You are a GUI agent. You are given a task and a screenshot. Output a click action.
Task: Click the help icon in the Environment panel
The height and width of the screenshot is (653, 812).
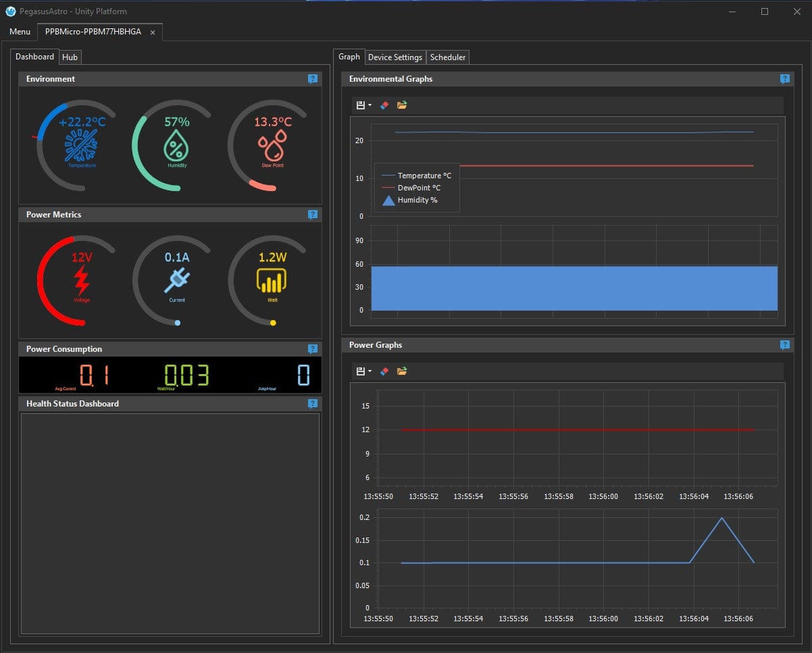pos(312,79)
